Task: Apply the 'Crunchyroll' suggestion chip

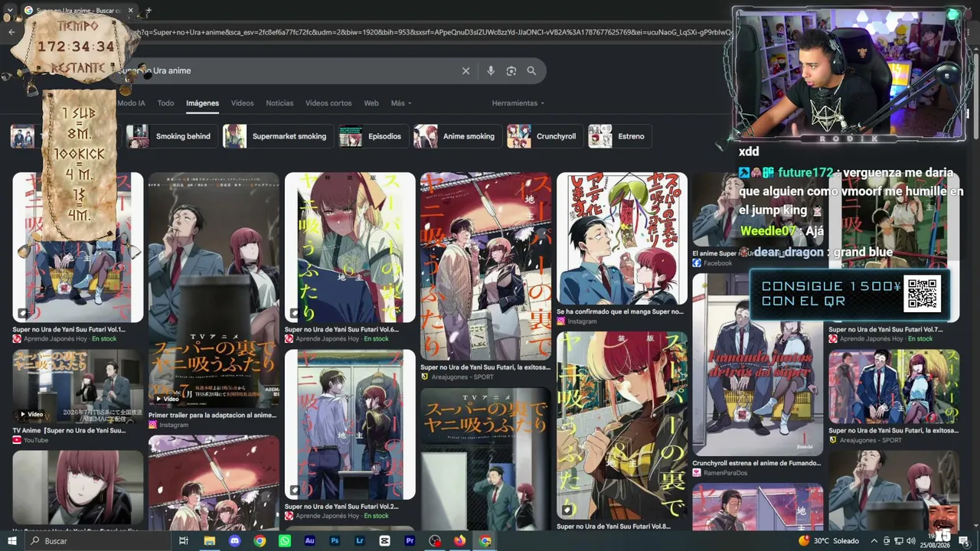Action: (x=544, y=136)
